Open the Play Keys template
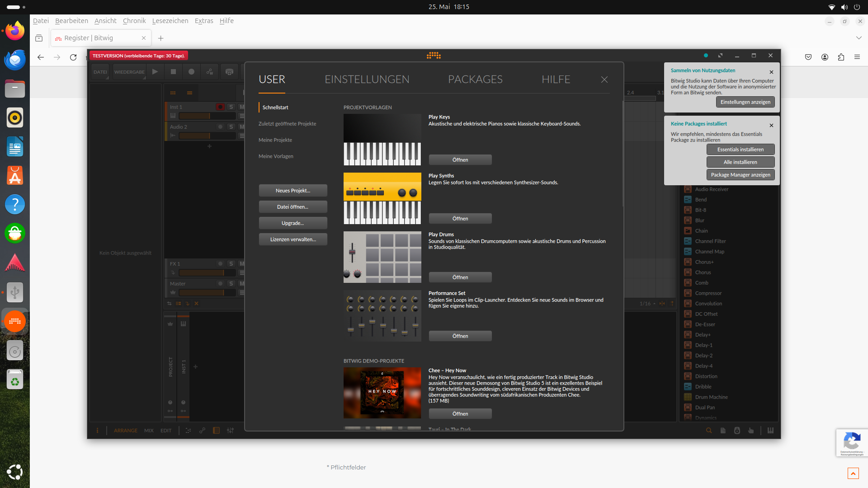 coord(460,160)
